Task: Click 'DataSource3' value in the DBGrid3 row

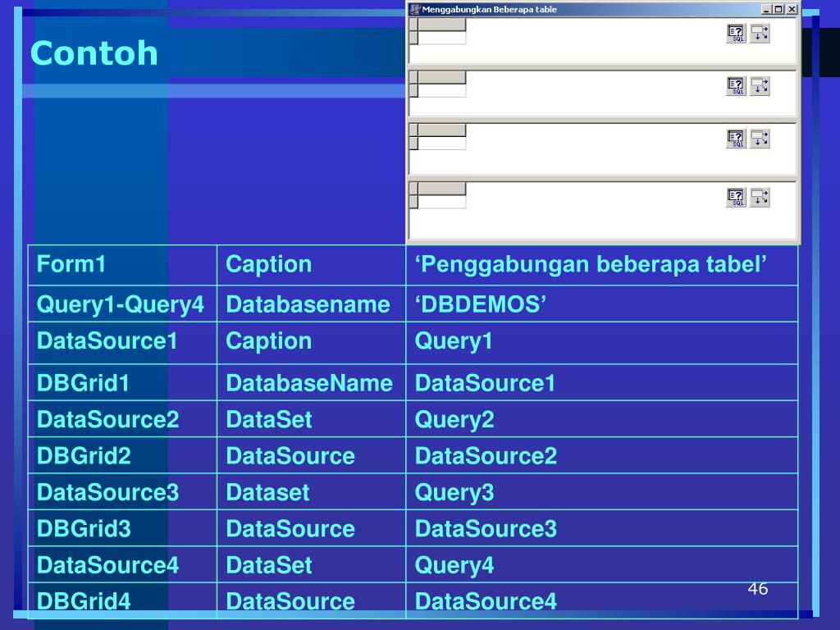Action: (602, 528)
